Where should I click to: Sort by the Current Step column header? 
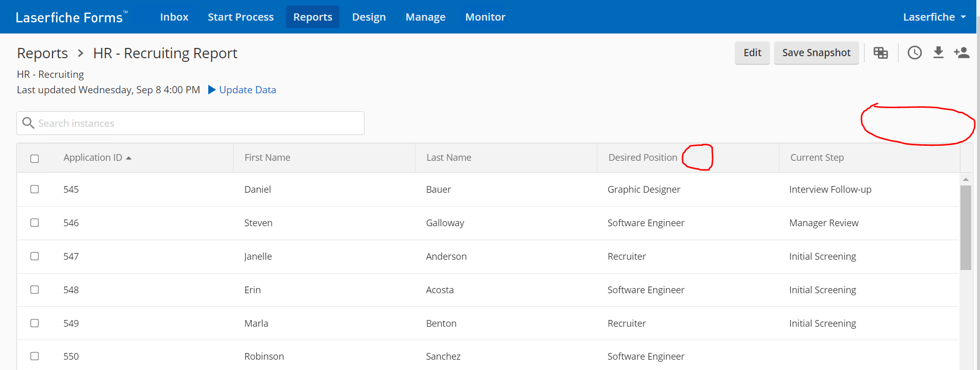(x=817, y=158)
